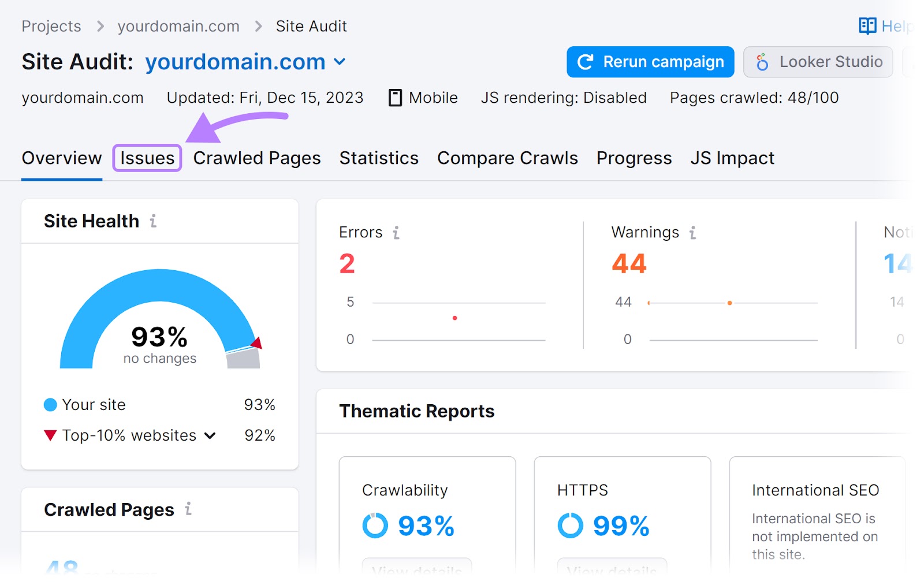Click the HTTPS progress donut icon
The image size is (924, 585).
click(x=571, y=526)
